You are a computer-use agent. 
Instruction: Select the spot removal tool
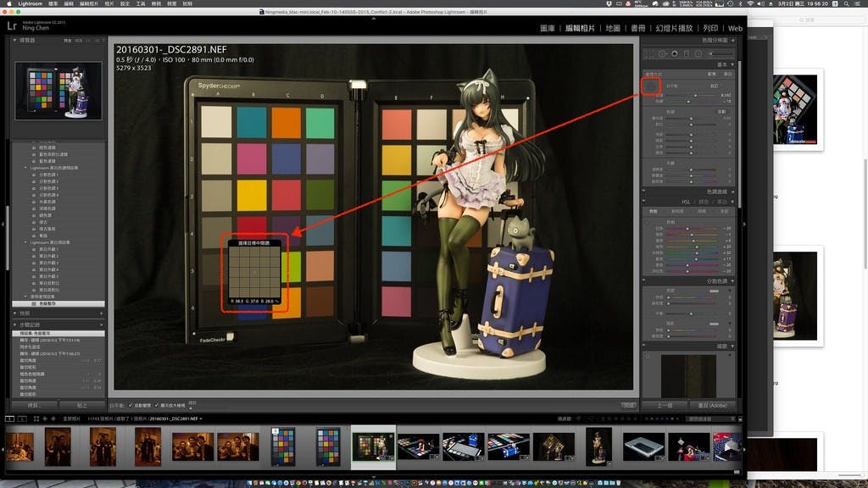(x=663, y=53)
